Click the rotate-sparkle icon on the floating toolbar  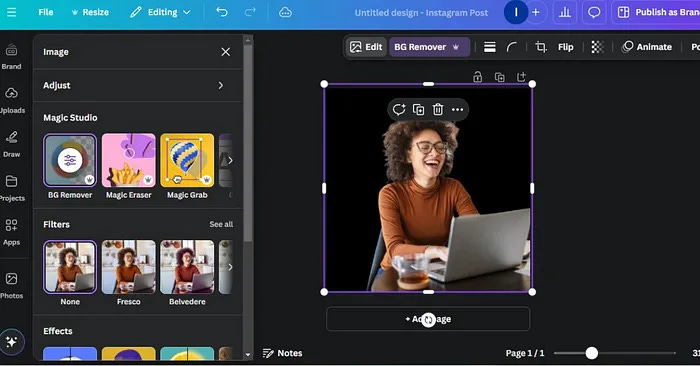tap(399, 109)
